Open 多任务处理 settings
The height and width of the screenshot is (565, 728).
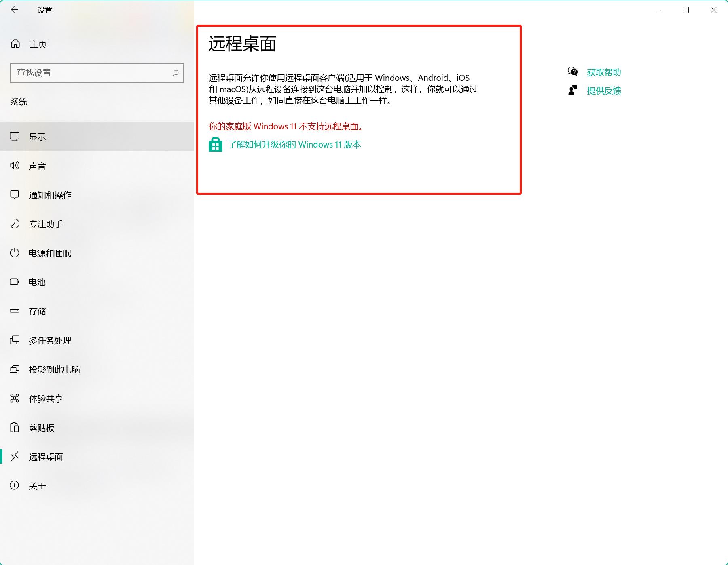[97, 340]
